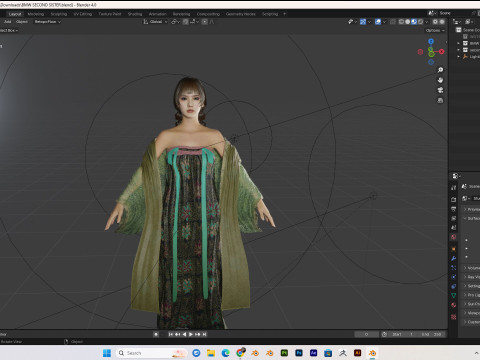
Task: Switch to rendered viewport shading
Action: (420, 22)
